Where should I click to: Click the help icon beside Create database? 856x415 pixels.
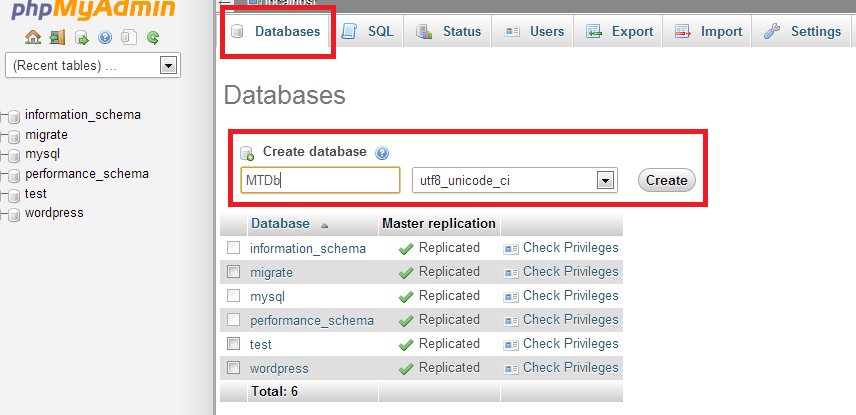pyautogui.click(x=381, y=153)
